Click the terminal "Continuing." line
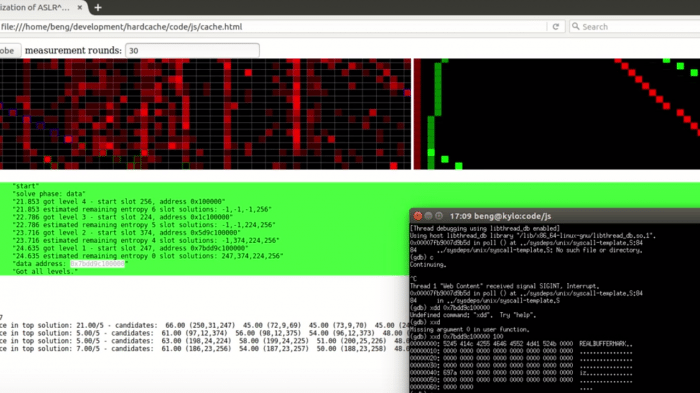This screenshot has height=393, width=700. pos(428,265)
